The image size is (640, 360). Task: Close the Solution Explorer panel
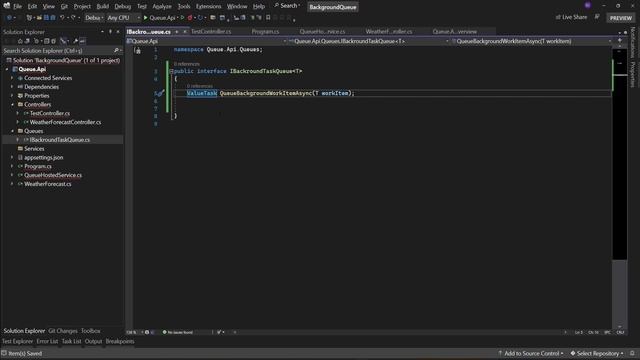(118, 32)
